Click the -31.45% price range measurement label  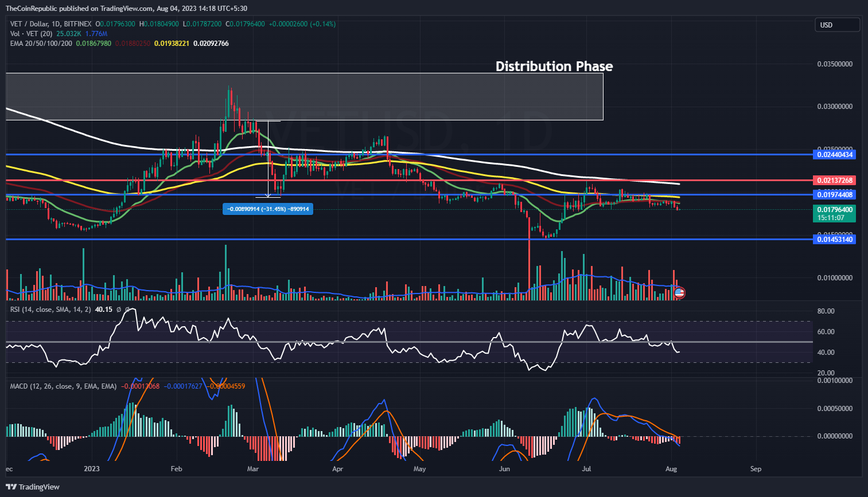coord(268,209)
